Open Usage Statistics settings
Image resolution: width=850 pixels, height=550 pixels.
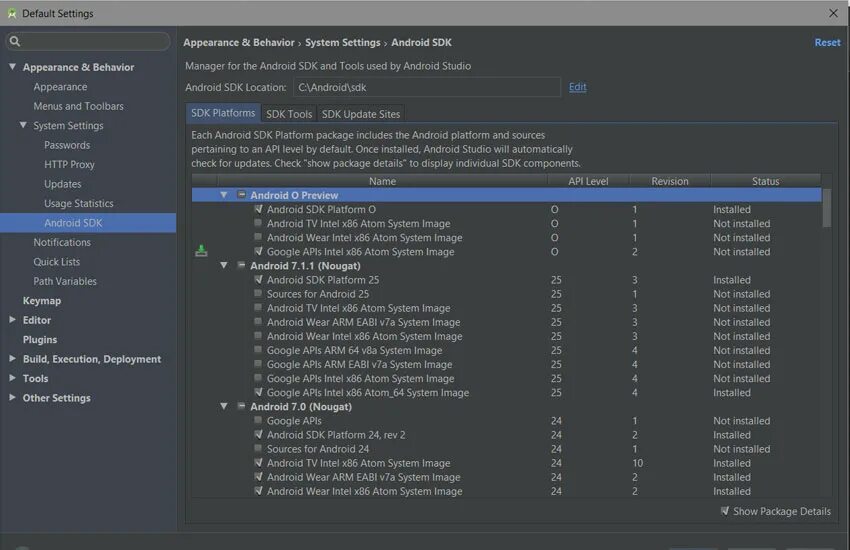click(79, 204)
